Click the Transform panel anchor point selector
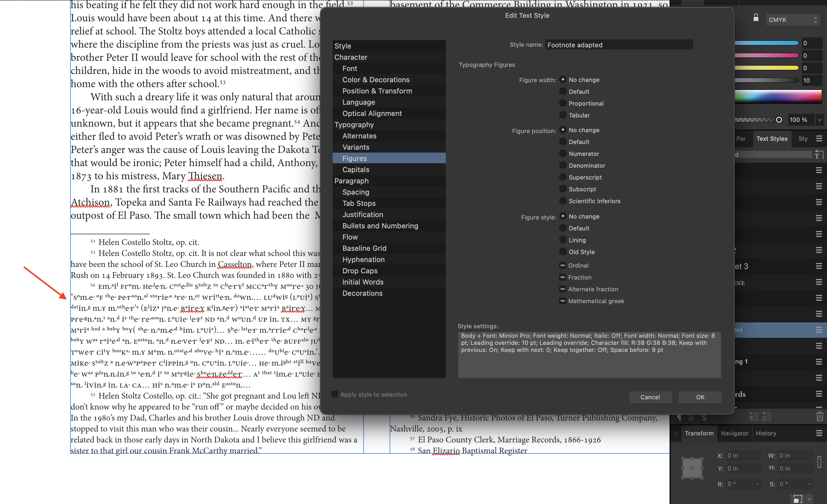Viewport: 827px width, 504px height. (x=692, y=468)
